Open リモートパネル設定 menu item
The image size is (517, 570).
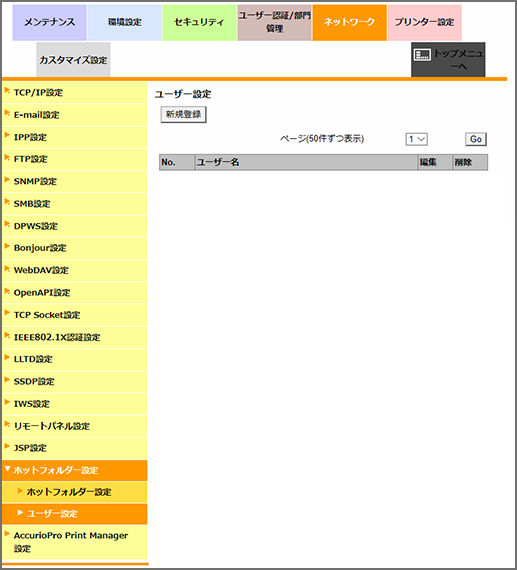click(x=75, y=426)
